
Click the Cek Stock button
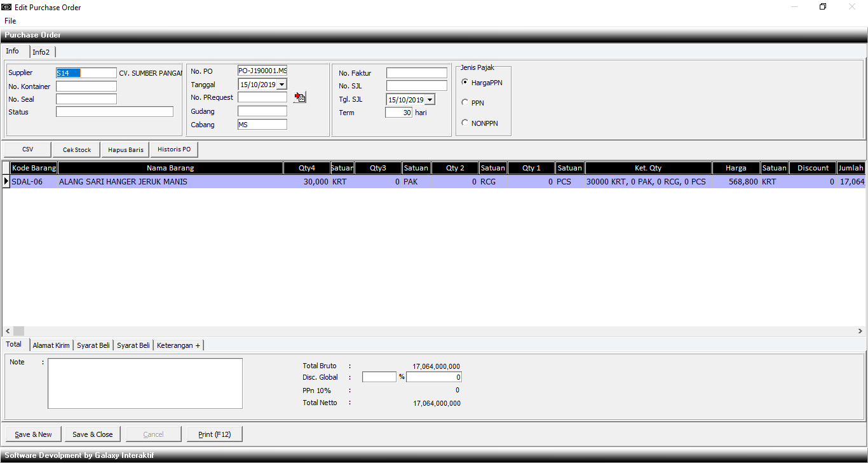[77, 149]
